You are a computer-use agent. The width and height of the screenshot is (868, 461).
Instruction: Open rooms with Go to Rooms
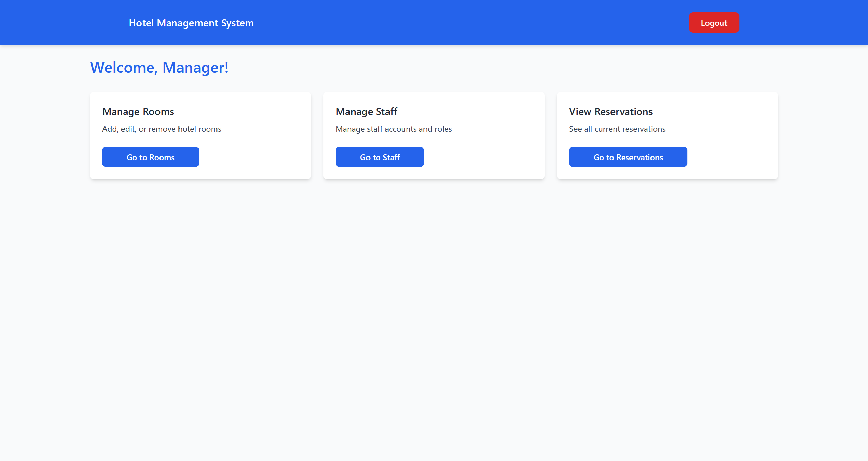point(150,157)
